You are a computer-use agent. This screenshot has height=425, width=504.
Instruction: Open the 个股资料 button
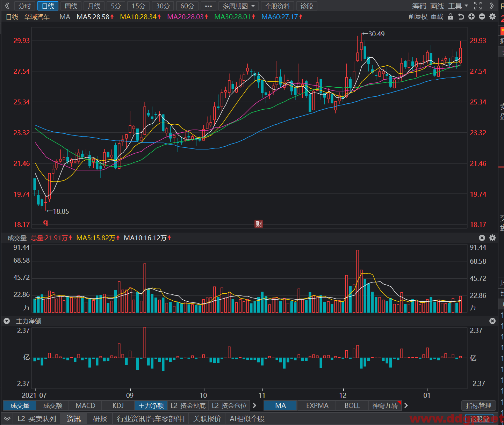pos(278,6)
